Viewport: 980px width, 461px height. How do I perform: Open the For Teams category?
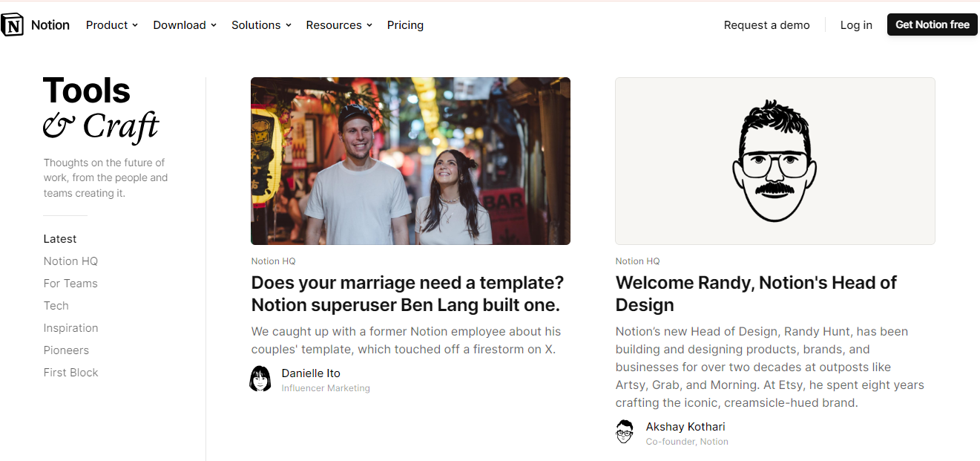tap(70, 284)
